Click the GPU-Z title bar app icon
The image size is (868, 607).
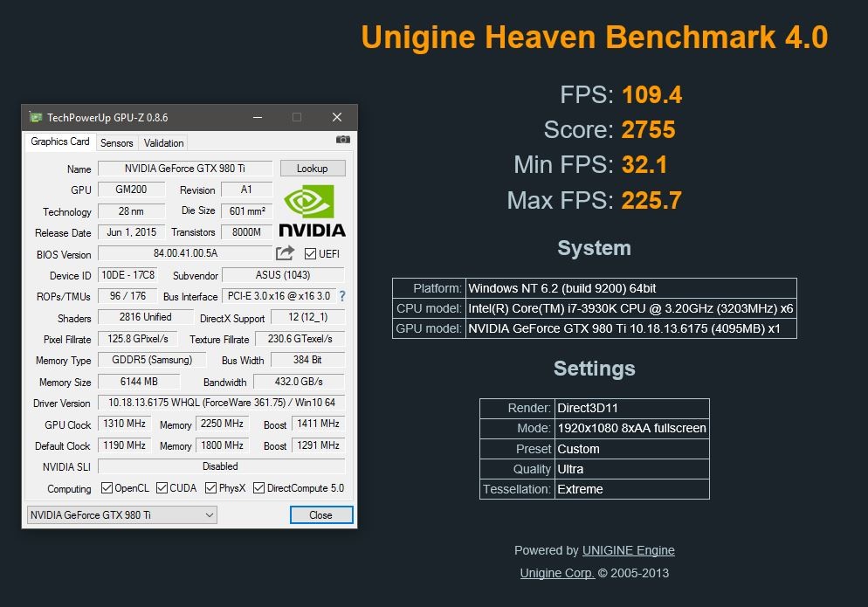pos(36,117)
